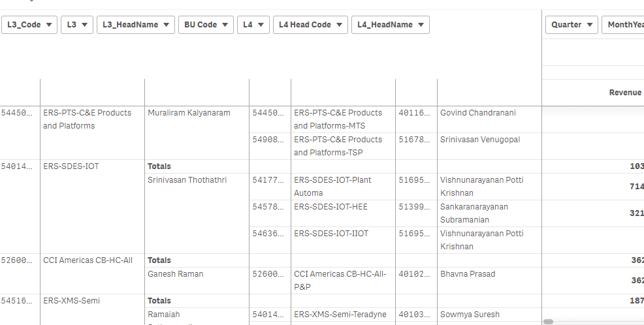The image size is (644, 325).
Task: Click the Bhavna Prasad cell
Action: (467, 274)
